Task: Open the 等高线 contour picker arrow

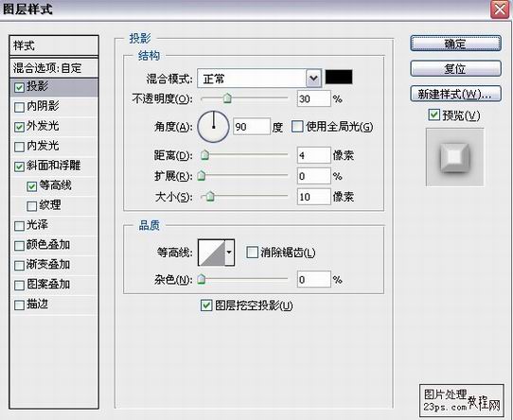Action: coord(229,253)
